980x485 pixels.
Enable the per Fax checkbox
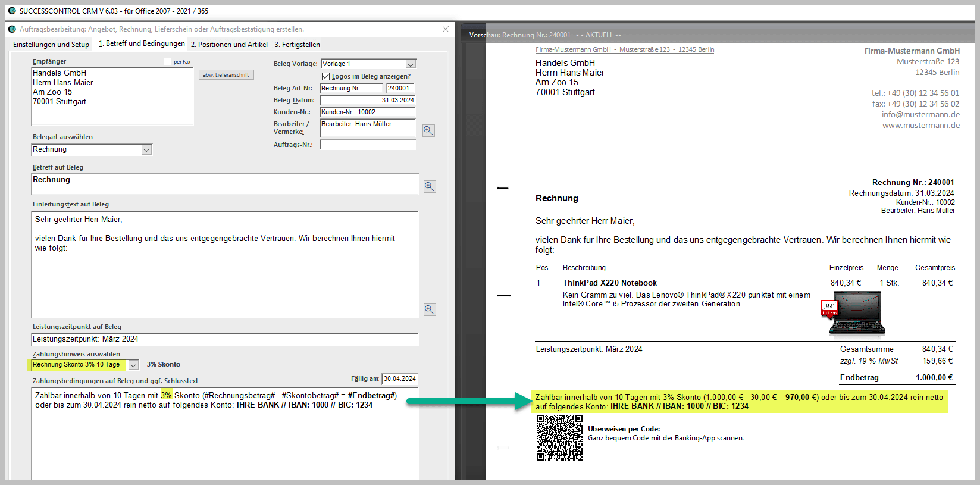click(168, 61)
